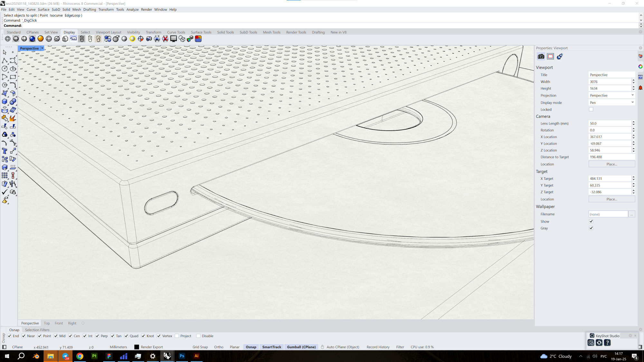Click the Lens Length input field

coord(610,124)
